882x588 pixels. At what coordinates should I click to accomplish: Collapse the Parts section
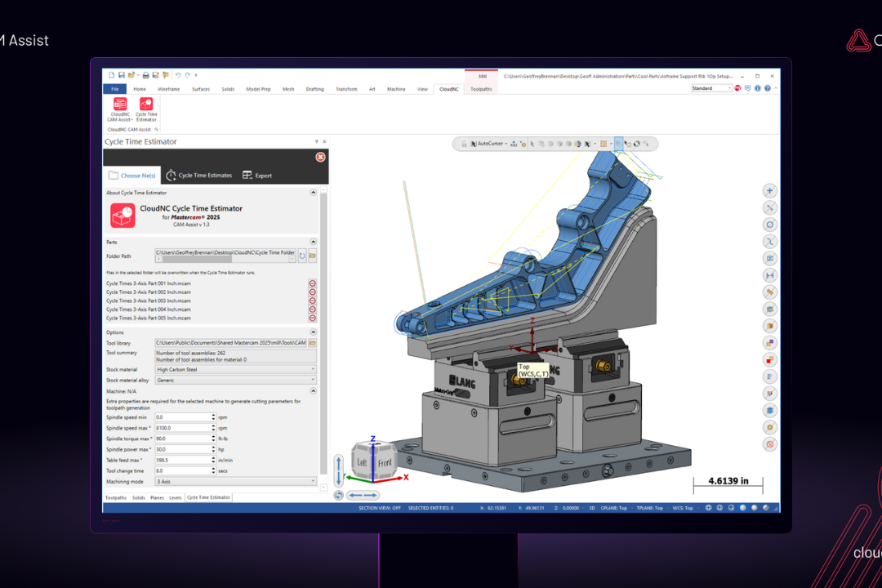tap(313, 242)
